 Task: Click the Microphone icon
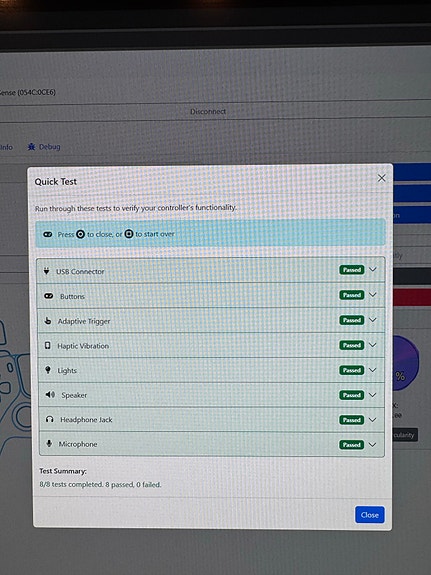click(x=49, y=444)
